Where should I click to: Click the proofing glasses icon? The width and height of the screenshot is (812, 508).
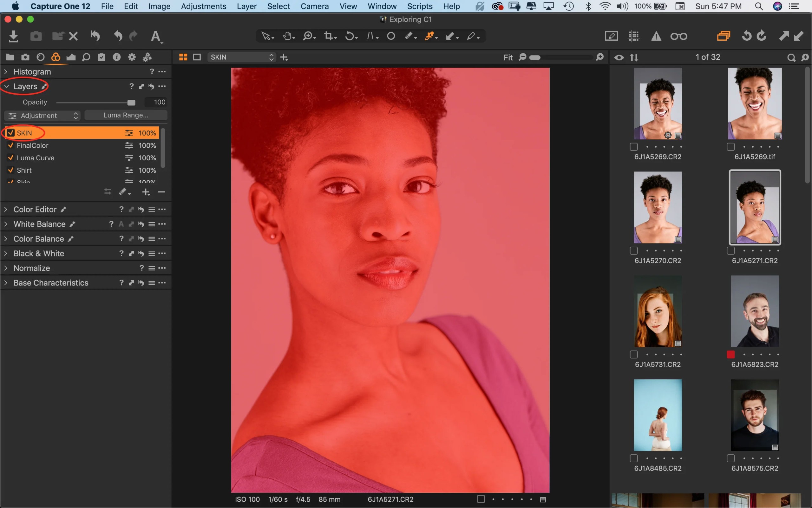pos(679,36)
